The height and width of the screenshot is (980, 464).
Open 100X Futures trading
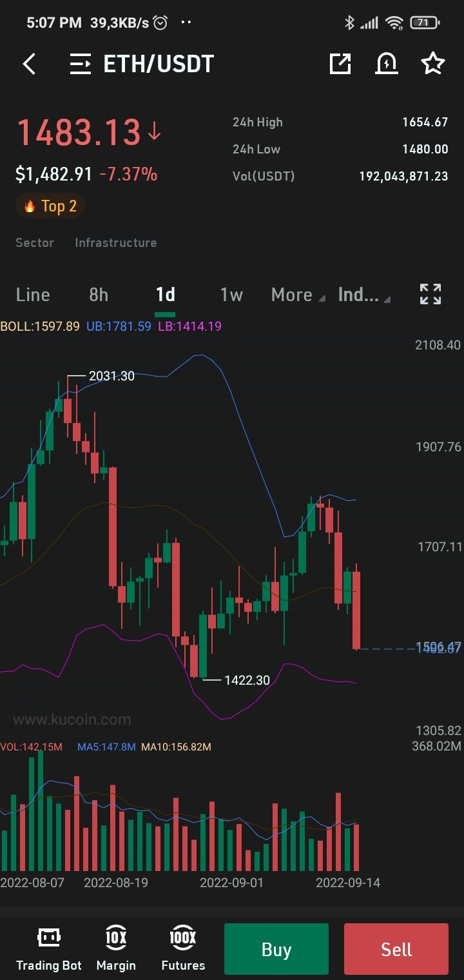click(x=183, y=949)
